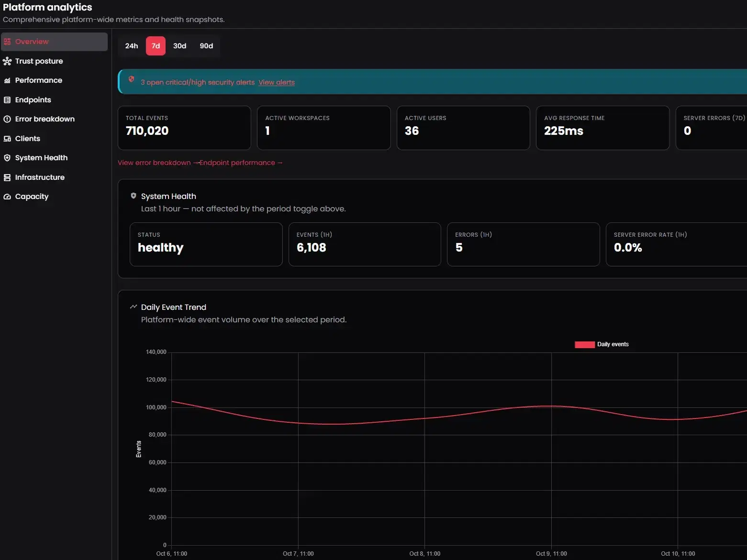Navigate to Endpoints
The height and width of the screenshot is (560, 747).
coord(54,100)
